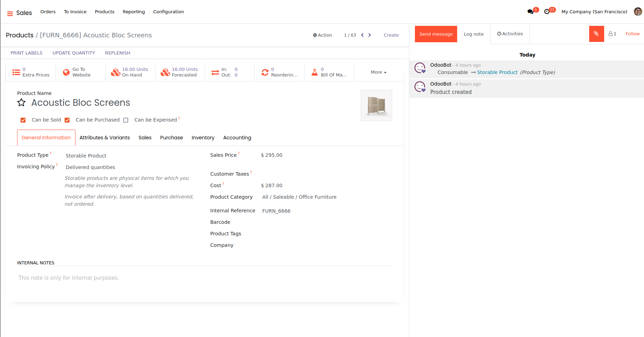The width and height of the screenshot is (644, 337).
Task: Mark product as favorite with star icon
Action: pos(21,103)
